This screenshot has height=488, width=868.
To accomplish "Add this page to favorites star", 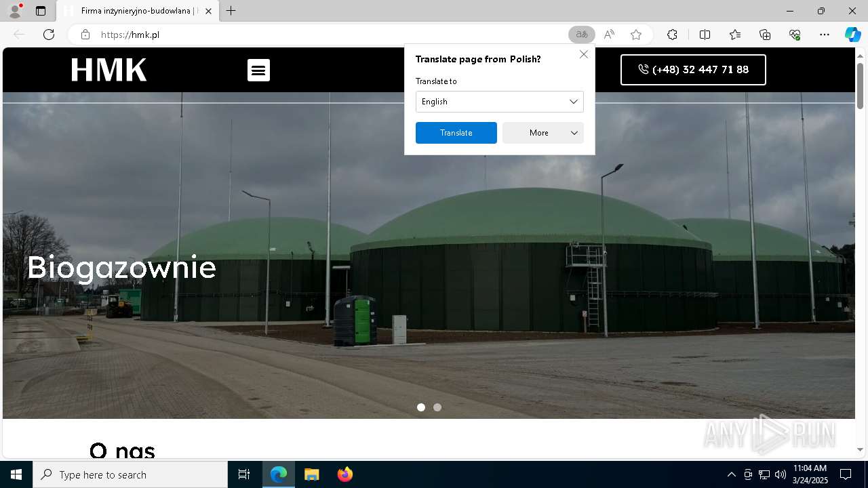I will click(x=636, y=35).
